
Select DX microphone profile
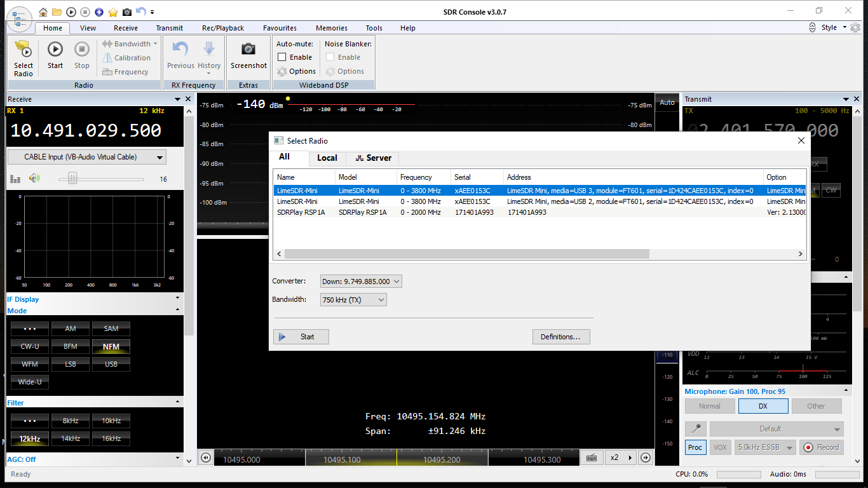(x=763, y=406)
